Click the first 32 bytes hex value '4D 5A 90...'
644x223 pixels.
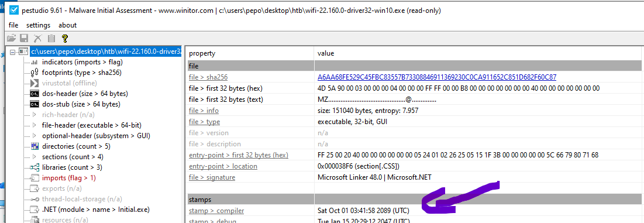click(x=459, y=88)
